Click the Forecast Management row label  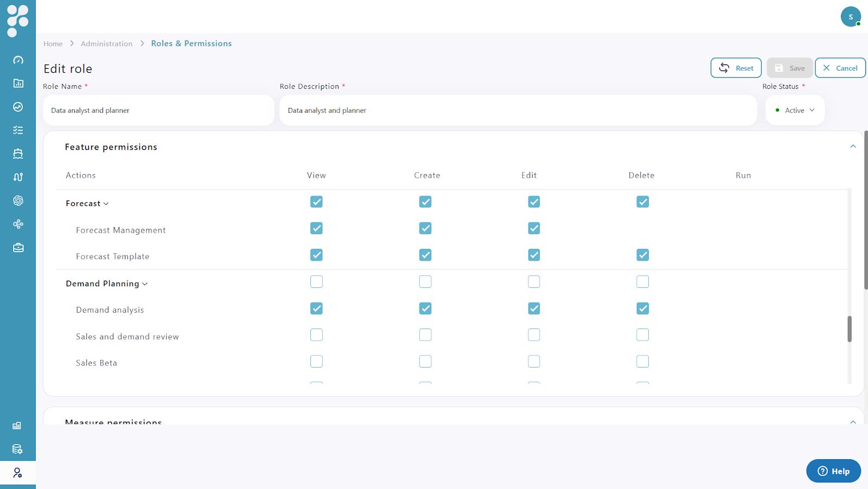pos(121,230)
